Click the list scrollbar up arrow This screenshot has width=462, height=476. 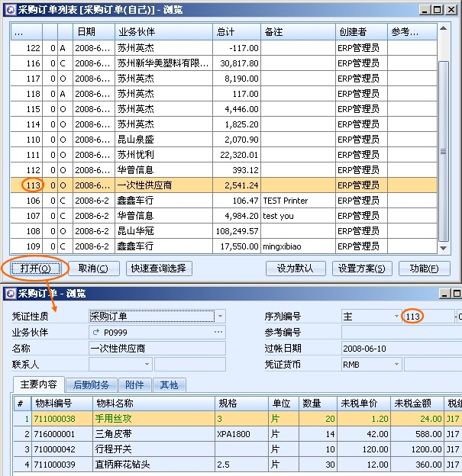[x=444, y=29]
